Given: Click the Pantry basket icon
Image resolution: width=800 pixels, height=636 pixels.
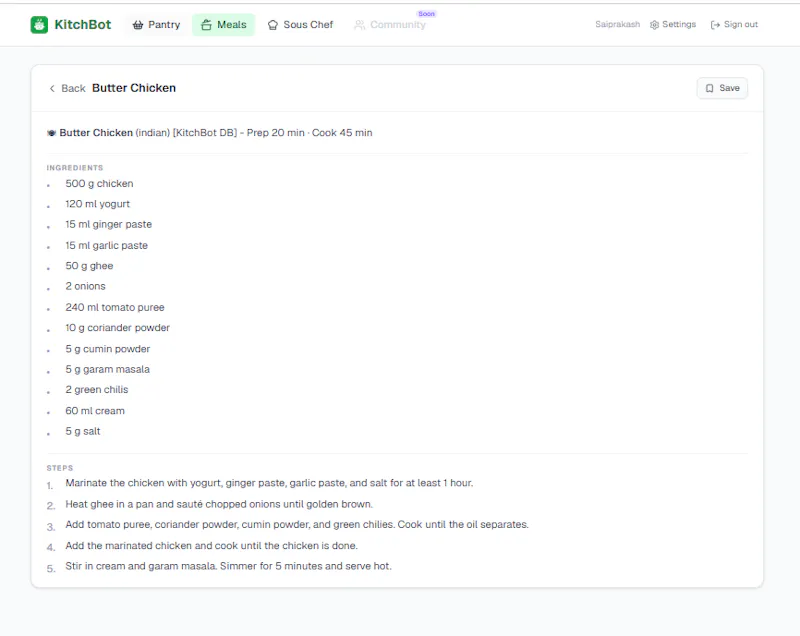Looking at the screenshot, I should point(138,24).
